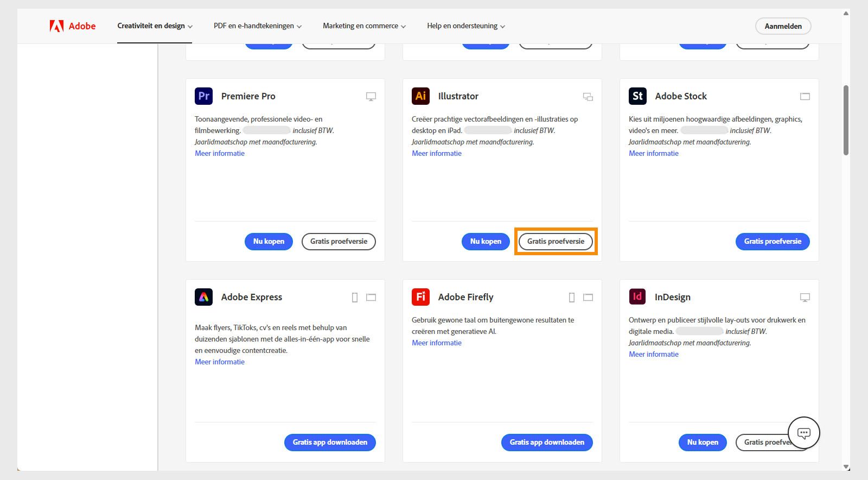Image resolution: width=868 pixels, height=480 pixels.
Task: Click web platform icon on Adobe Stock card
Action: [x=805, y=97]
